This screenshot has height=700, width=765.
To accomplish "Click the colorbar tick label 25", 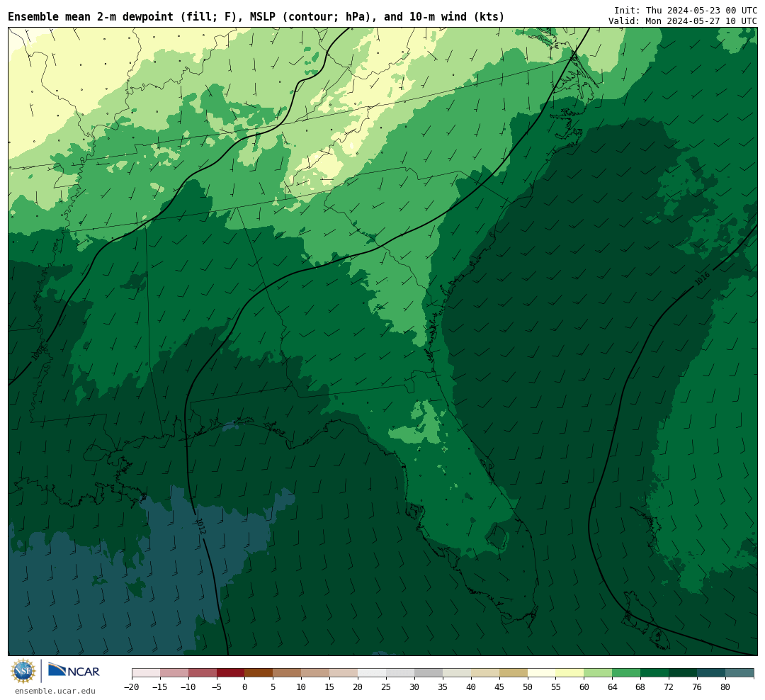I will pyautogui.click(x=386, y=687).
